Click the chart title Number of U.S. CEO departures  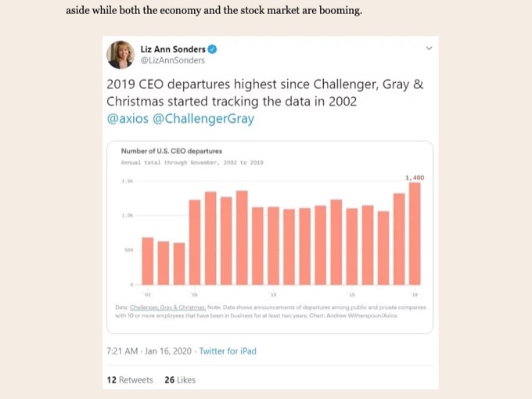point(171,151)
